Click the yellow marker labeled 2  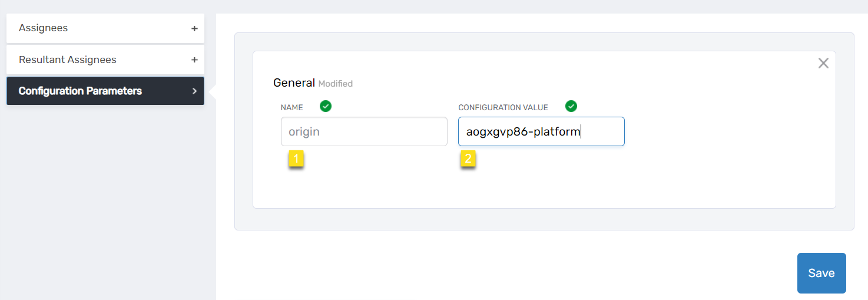(468, 159)
